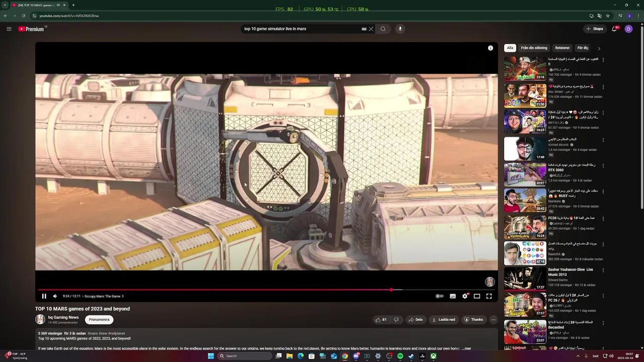Image resolution: width=644 pixels, height=362 pixels.
Task: Open the YouTube hamburger guide menu
Action: tap(9, 29)
